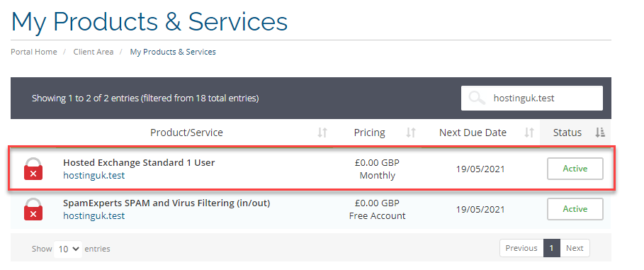Screen dimensions: 644x270
Task: Click lock icon beside SpamExperts row
Action: pyautogui.click(x=33, y=209)
